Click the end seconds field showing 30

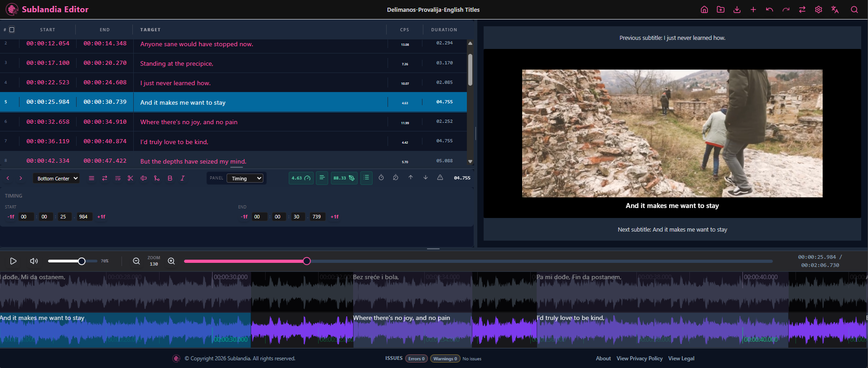click(298, 217)
